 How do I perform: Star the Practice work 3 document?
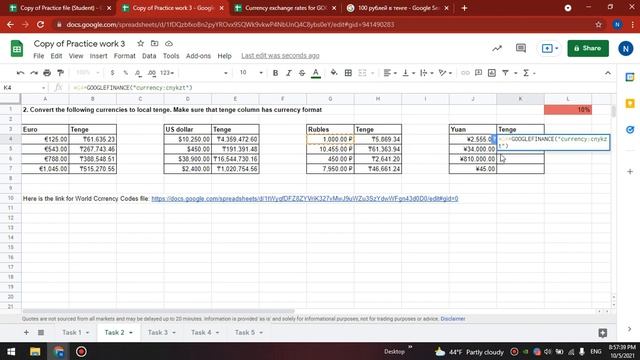[140, 43]
